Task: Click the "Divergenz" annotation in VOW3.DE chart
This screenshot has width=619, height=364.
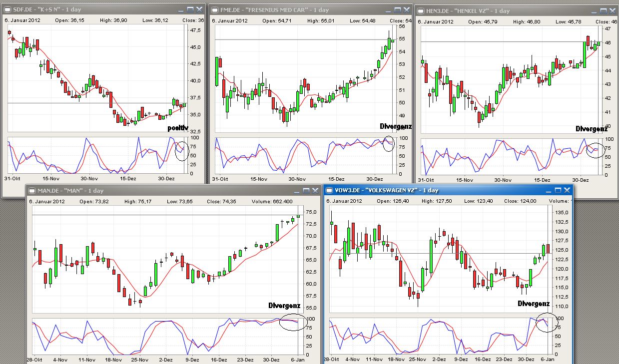Action: click(534, 303)
